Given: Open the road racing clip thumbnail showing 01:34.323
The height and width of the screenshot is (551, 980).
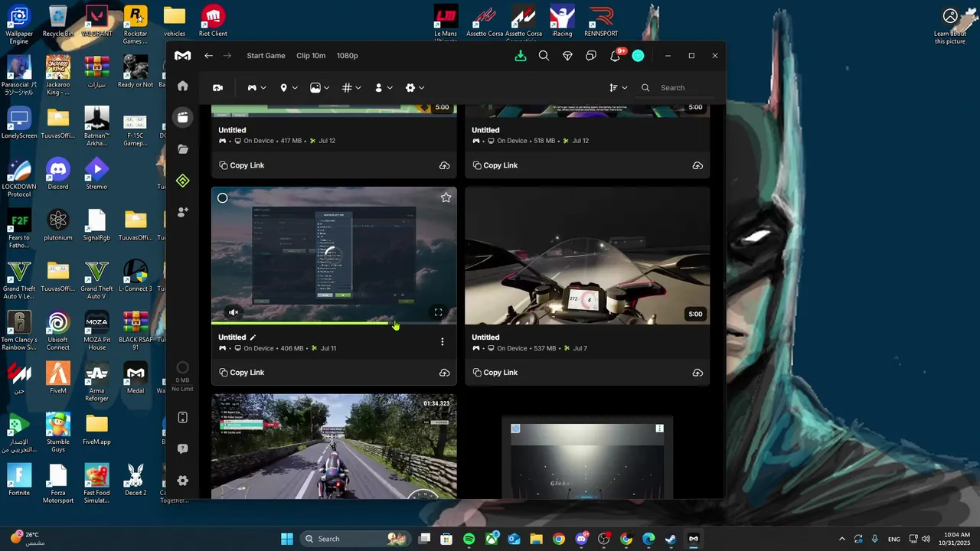Looking at the screenshot, I should point(334,446).
